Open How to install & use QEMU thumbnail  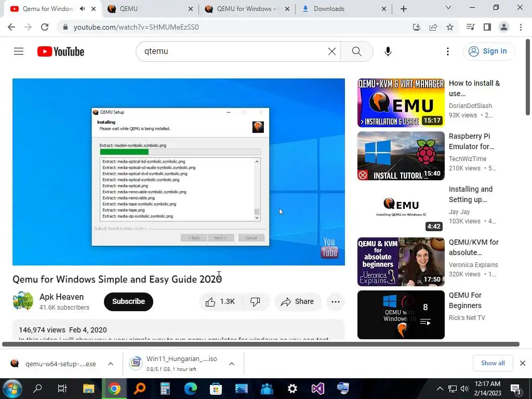coord(401,103)
